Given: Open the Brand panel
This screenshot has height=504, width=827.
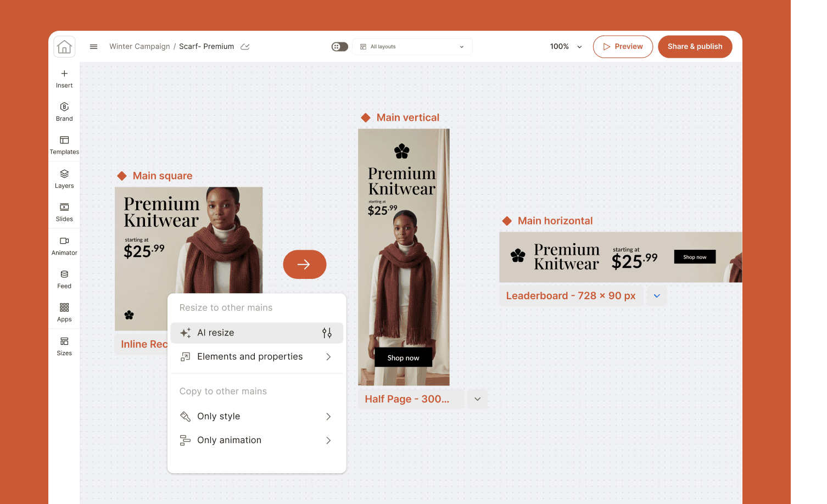Looking at the screenshot, I should point(64,111).
